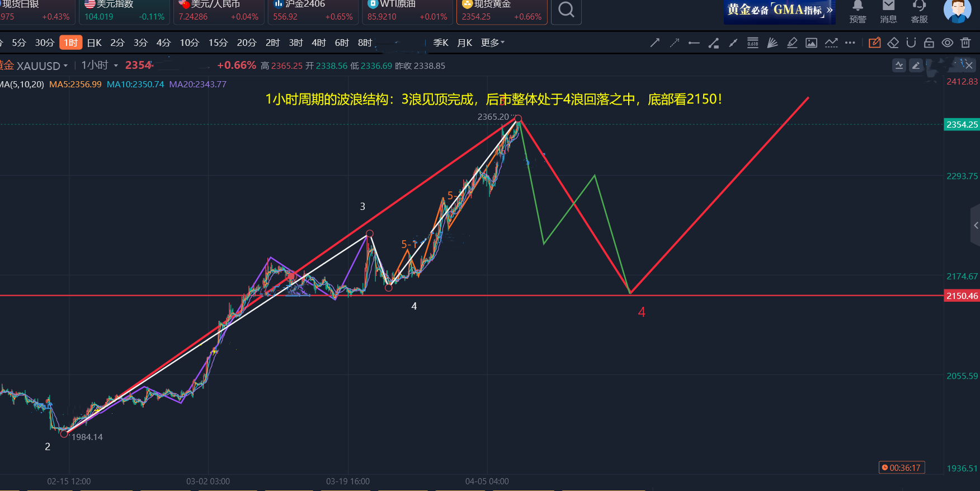980x491 pixels.
Task: Click the indicator waveform button on chart
Action: click(x=899, y=66)
